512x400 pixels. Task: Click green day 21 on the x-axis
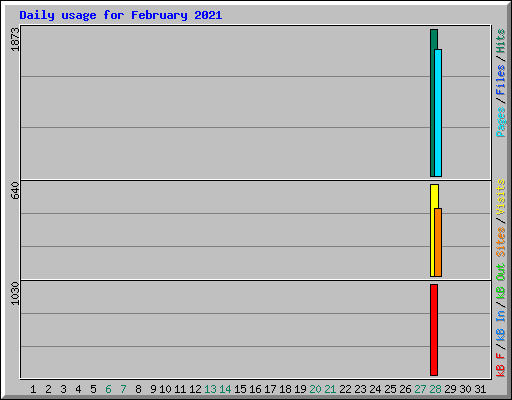[330, 389]
